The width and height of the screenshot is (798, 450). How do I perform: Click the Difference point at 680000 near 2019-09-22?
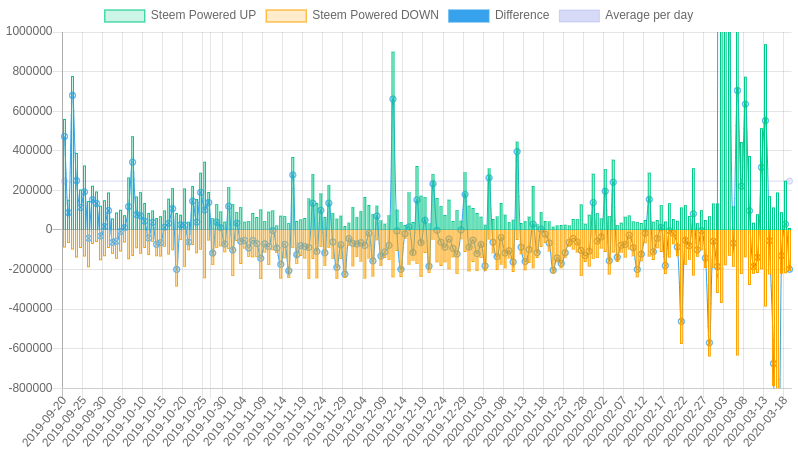coord(72,95)
